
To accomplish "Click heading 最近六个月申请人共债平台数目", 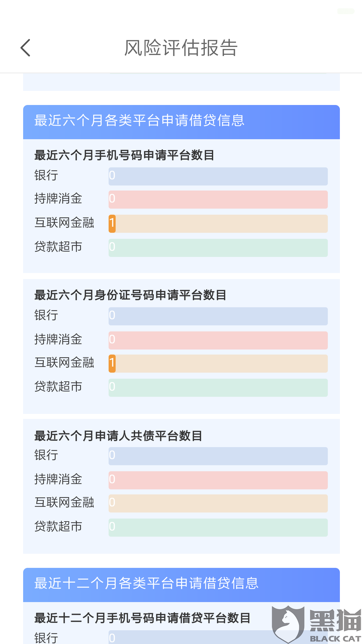I will coord(118,436).
